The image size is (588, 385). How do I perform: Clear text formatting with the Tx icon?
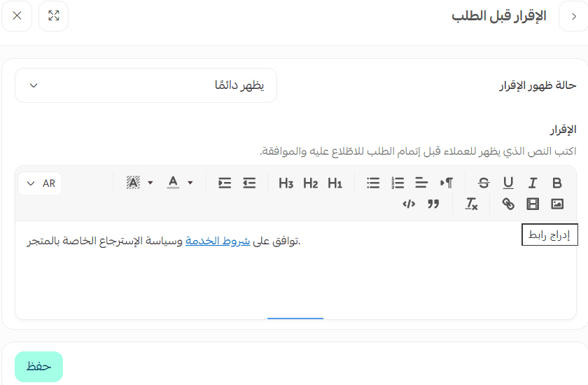472,204
